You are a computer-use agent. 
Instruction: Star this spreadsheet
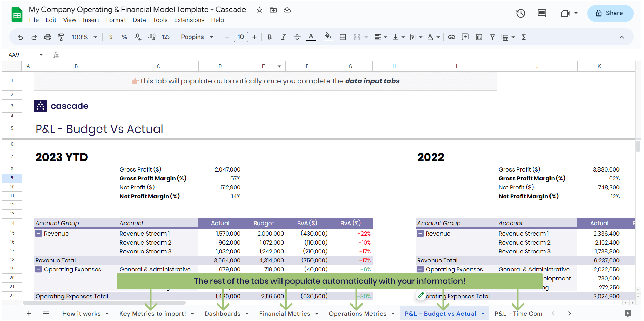tap(259, 10)
